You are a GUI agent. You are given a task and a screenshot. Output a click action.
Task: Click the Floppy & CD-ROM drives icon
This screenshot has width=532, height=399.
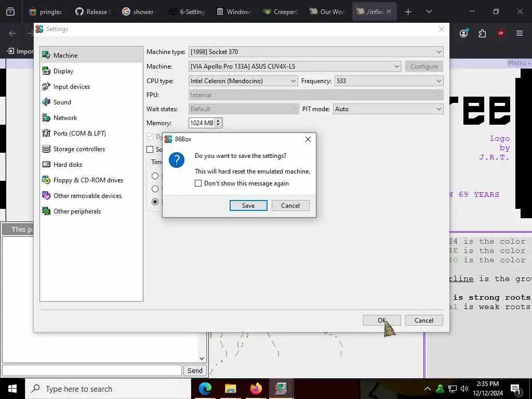pos(46,180)
